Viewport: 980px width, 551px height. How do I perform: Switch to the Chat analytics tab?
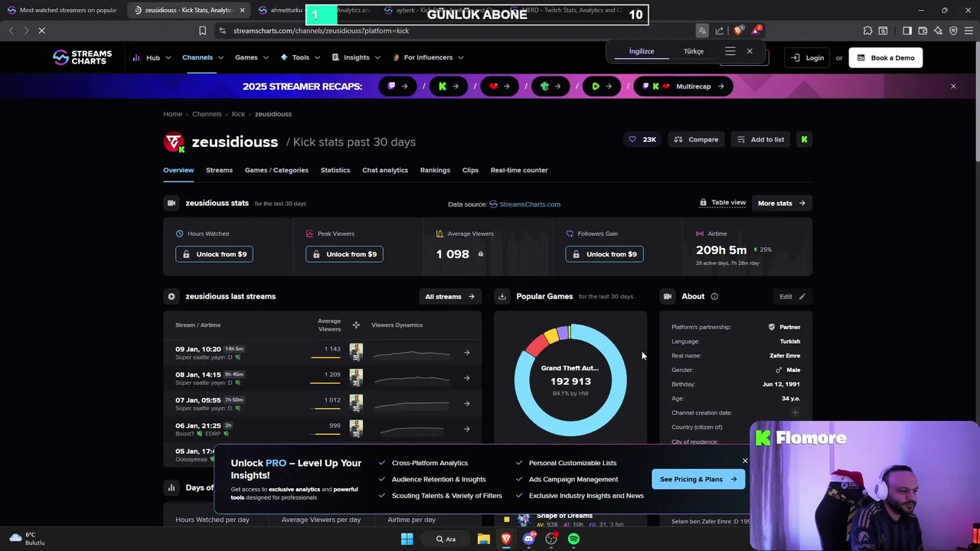pos(385,170)
